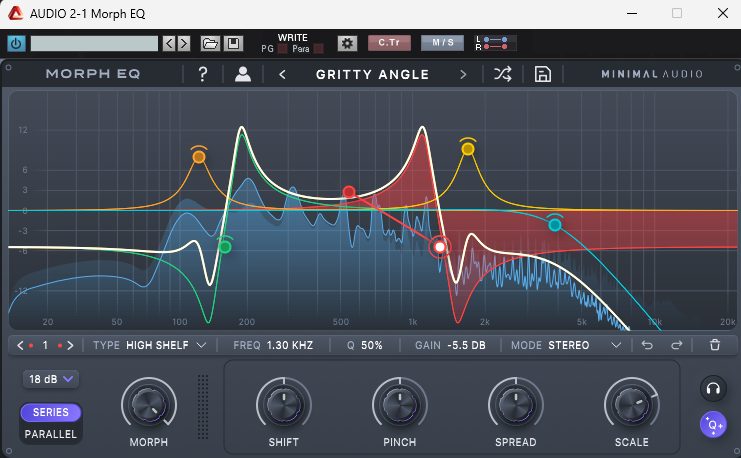The image size is (741, 458).
Task: Open the 18 dB range dropdown
Action: pos(51,379)
